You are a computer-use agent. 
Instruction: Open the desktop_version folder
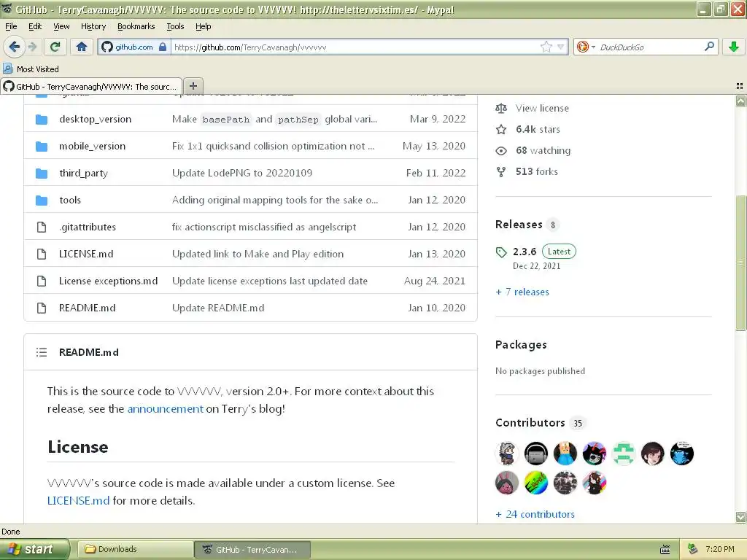(x=96, y=119)
